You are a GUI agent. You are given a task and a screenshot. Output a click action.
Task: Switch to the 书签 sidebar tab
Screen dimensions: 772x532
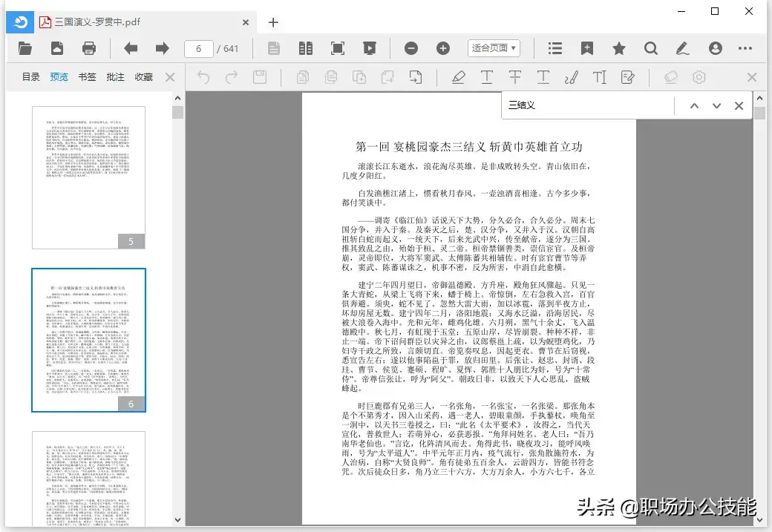pyautogui.click(x=87, y=76)
